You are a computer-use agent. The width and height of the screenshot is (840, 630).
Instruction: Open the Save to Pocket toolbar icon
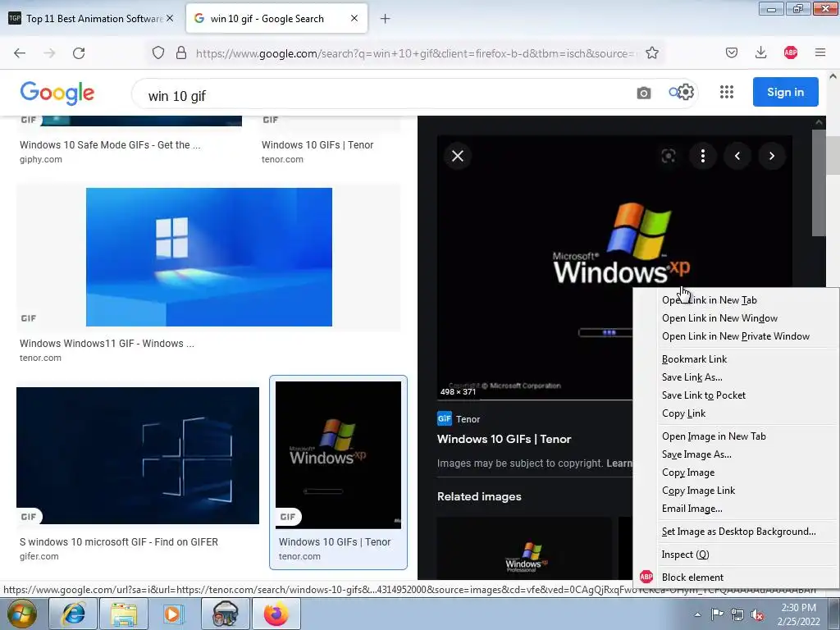732,52
